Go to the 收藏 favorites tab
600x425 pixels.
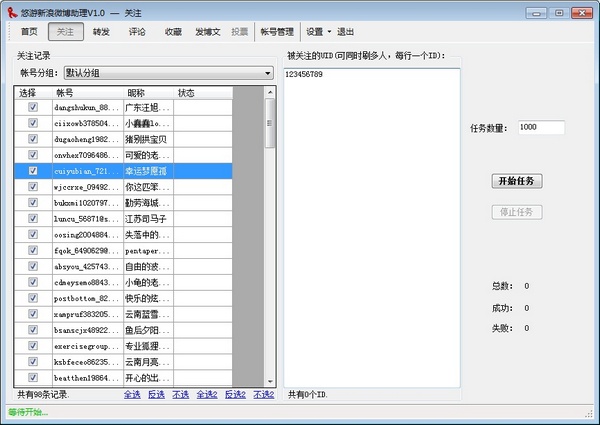click(x=173, y=32)
